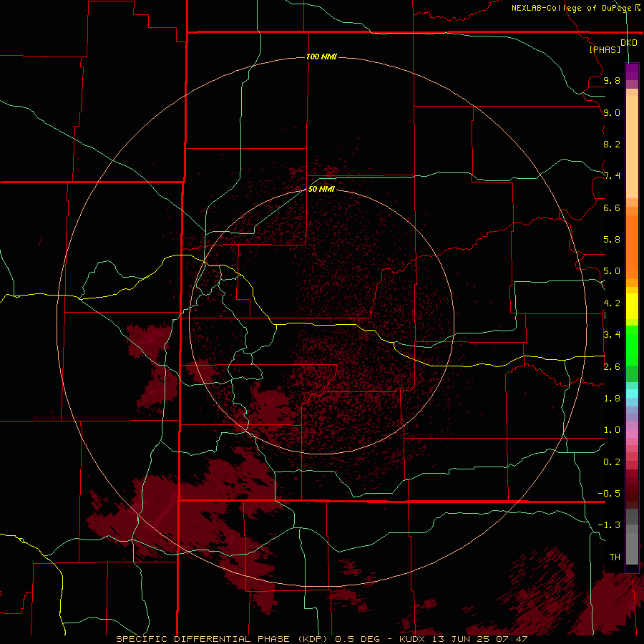Click the KUDX 13 JUN 25 07:47 timestamp
Viewport: 644px width, 644px height.
pyautogui.click(x=463, y=639)
